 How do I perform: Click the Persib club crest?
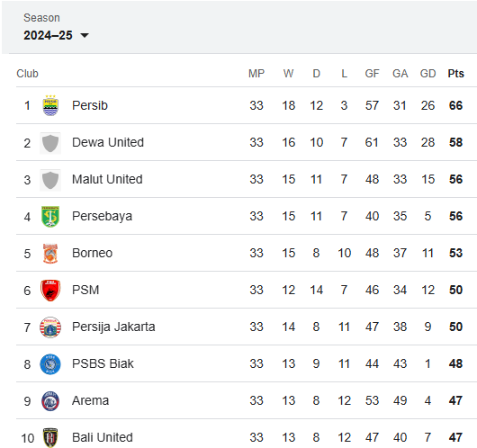pos(50,105)
